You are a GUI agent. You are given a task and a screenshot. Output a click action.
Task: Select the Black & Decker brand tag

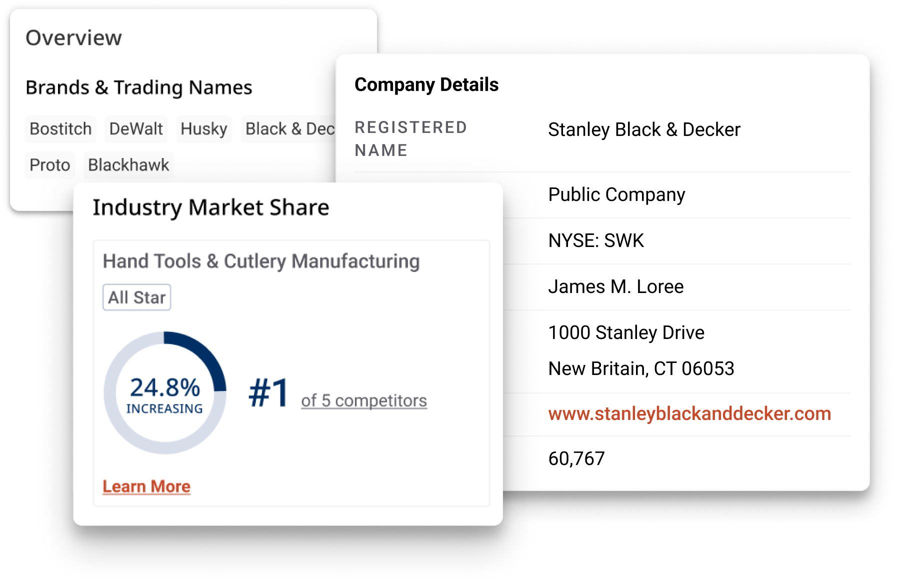pyautogui.click(x=289, y=129)
